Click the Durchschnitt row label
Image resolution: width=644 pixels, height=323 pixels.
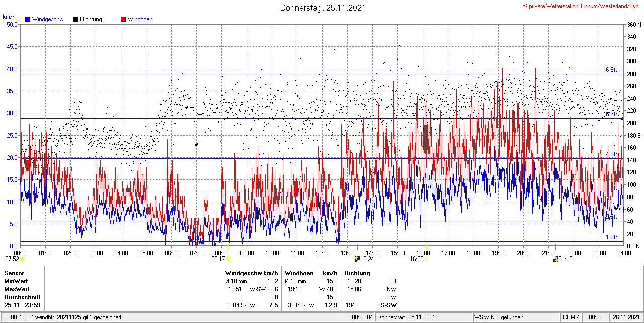[22, 297]
